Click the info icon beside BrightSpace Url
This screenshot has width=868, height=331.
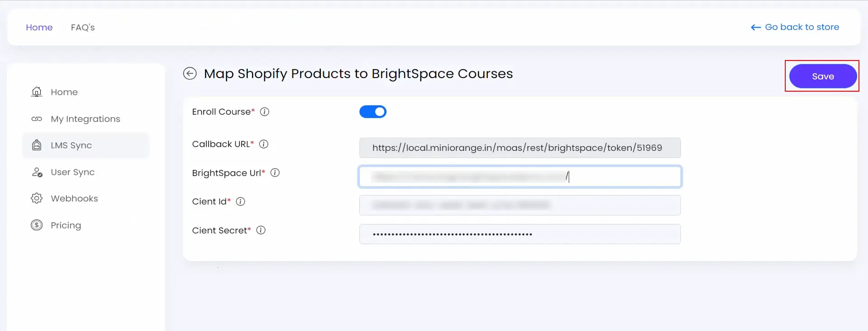pos(276,172)
